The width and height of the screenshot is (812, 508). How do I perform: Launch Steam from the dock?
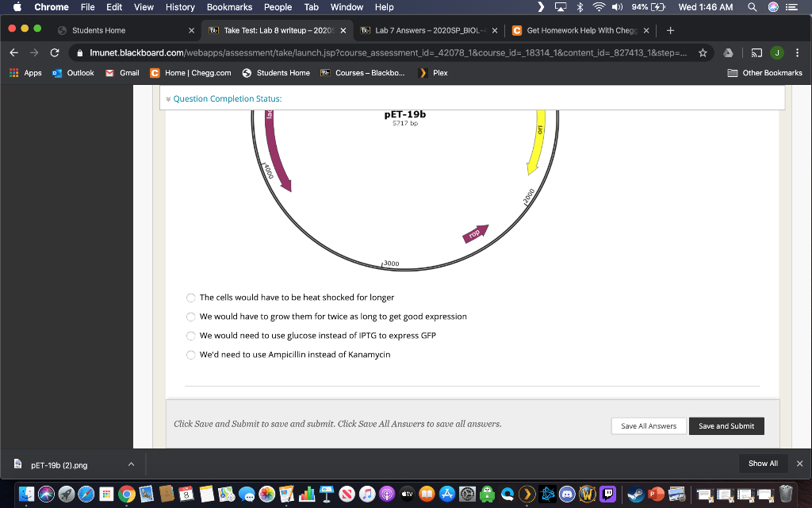(635, 494)
